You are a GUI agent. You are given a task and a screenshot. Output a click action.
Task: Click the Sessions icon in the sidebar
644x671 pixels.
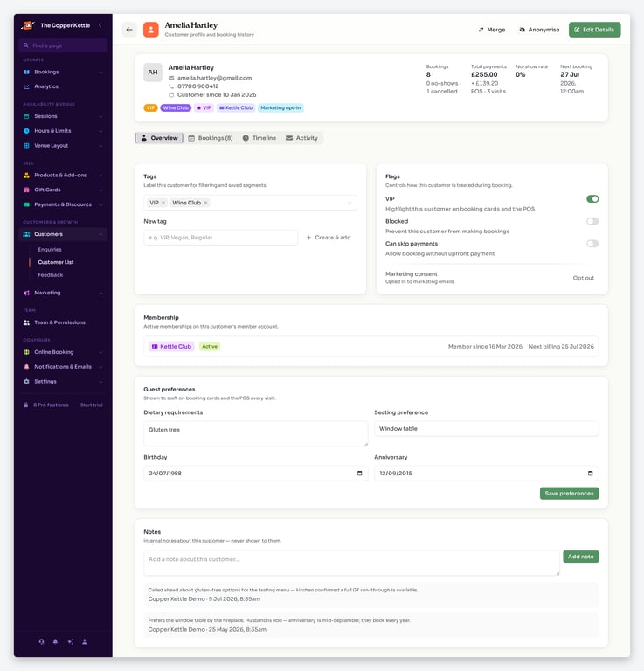[26, 116]
